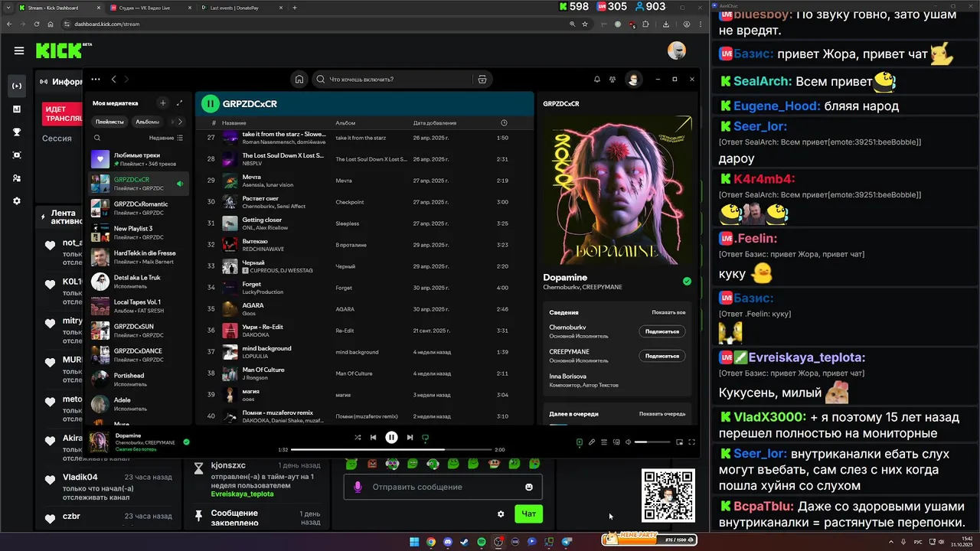Open the Spotify three-dots menu

[x=96, y=79]
